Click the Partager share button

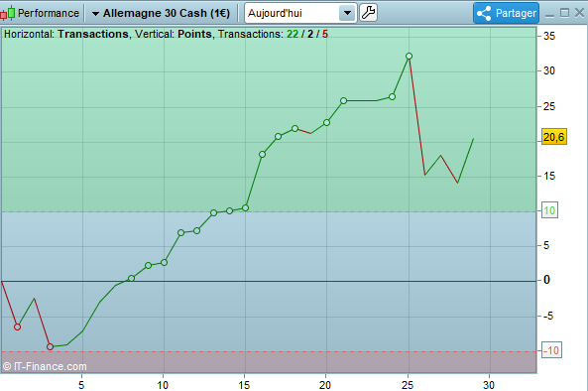pyautogui.click(x=506, y=13)
